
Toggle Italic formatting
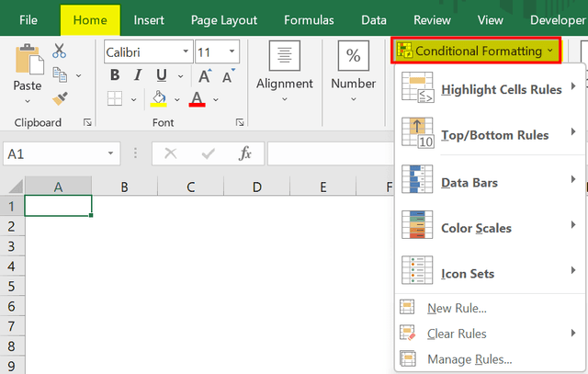click(x=137, y=75)
